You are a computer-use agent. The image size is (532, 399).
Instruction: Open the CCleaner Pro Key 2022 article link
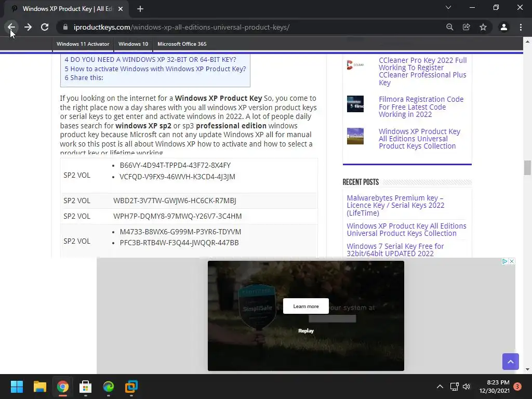pyautogui.click(x=423, y=71)
